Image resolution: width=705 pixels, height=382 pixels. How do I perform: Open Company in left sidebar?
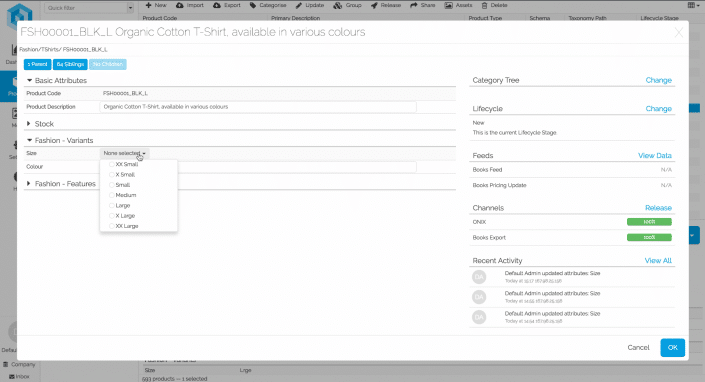coord(19,364)
